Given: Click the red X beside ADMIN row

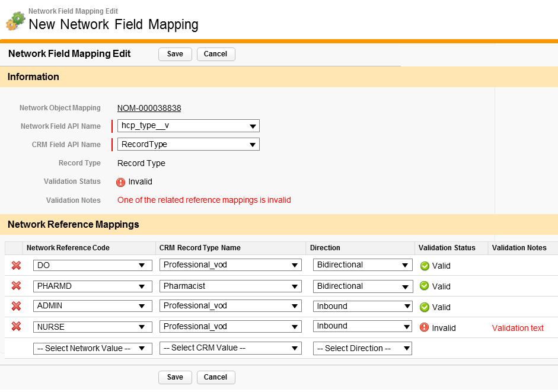Looking at the screenshot, I should pos(16,306).
